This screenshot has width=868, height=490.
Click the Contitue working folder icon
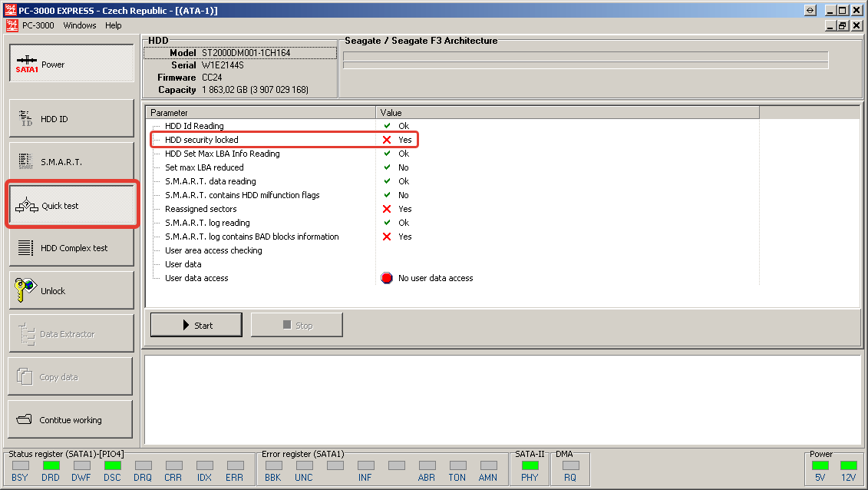[x=25, y=419]
